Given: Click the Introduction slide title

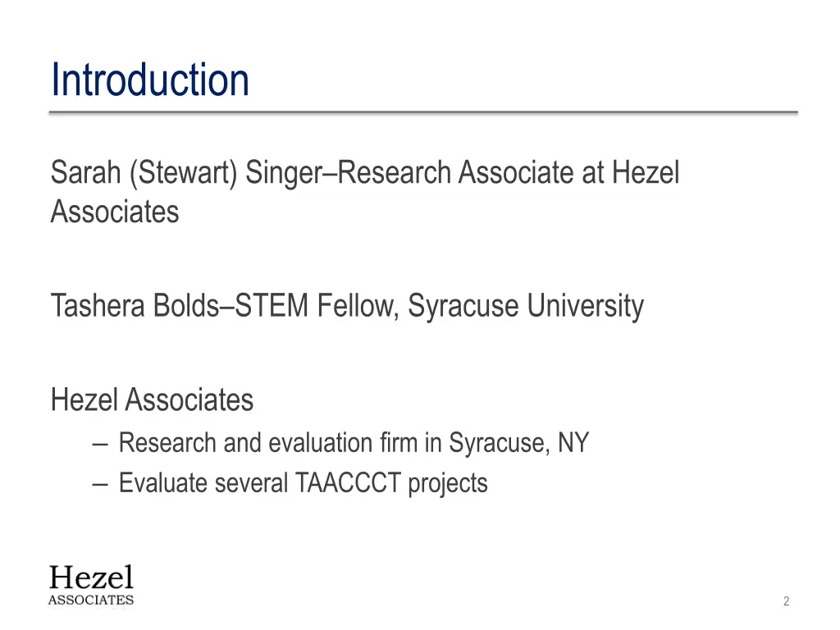Looking at the screenshot, I should [x=150, y=80].
